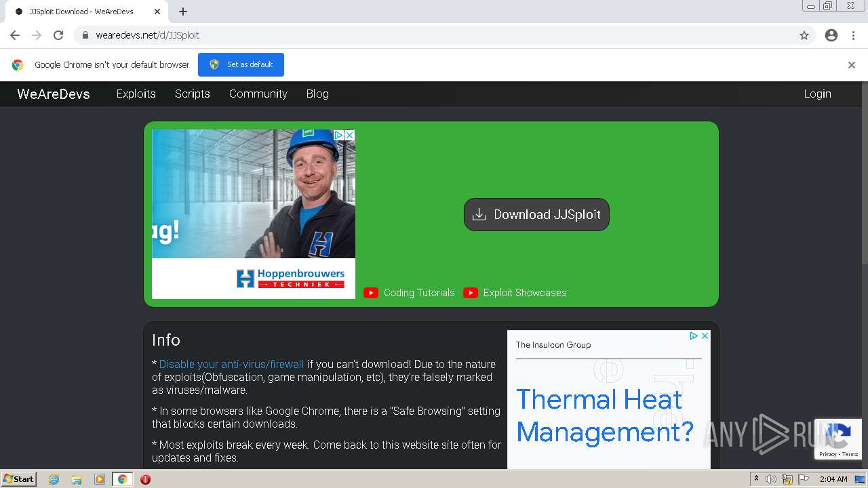868x488 pixels.
Task: Open a new browser tab
Action: click(x=183, y=12)
